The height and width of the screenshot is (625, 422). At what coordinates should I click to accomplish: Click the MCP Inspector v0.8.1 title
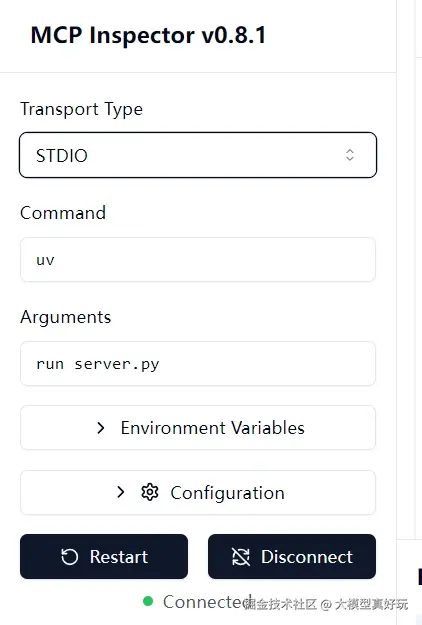click(x=148, y=35)
